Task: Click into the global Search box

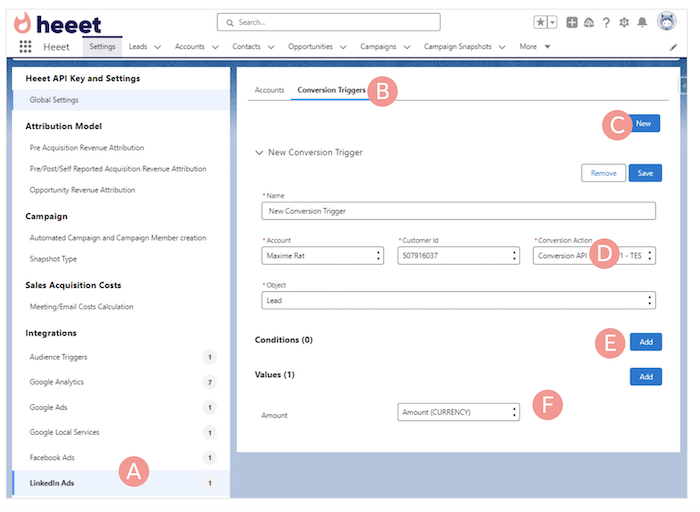Action: point(329,22)
